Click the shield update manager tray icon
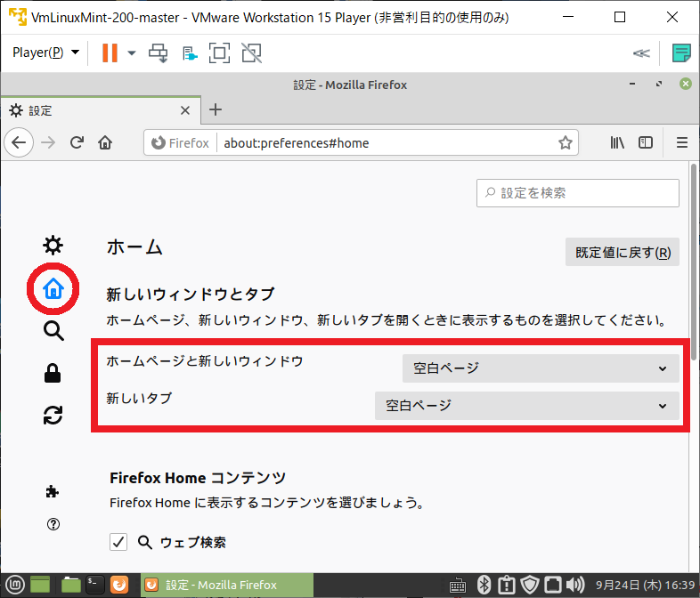Screen dimensions: 700x598 [531, 585]
